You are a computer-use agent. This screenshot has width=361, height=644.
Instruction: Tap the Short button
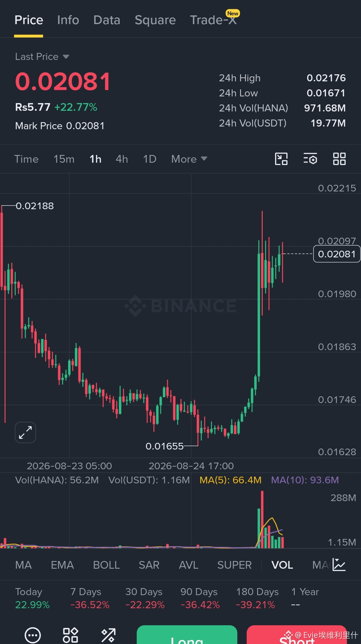[x=297, y=635]
